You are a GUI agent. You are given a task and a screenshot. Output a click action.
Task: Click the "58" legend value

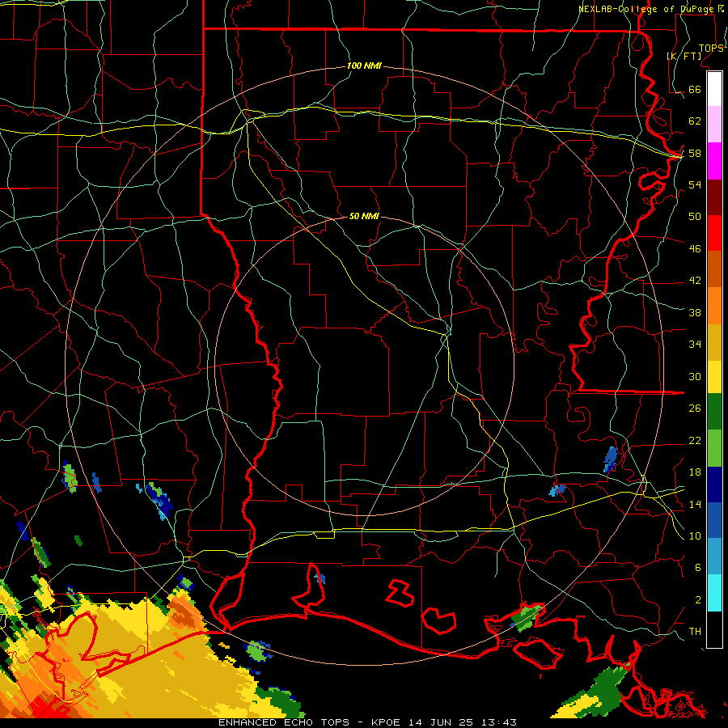click(695, 153)
